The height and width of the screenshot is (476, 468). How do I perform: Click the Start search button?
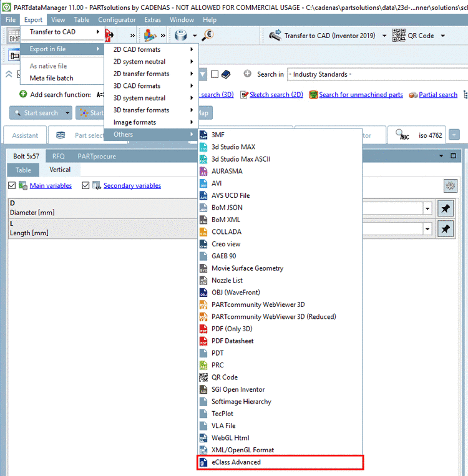[37, 113]
